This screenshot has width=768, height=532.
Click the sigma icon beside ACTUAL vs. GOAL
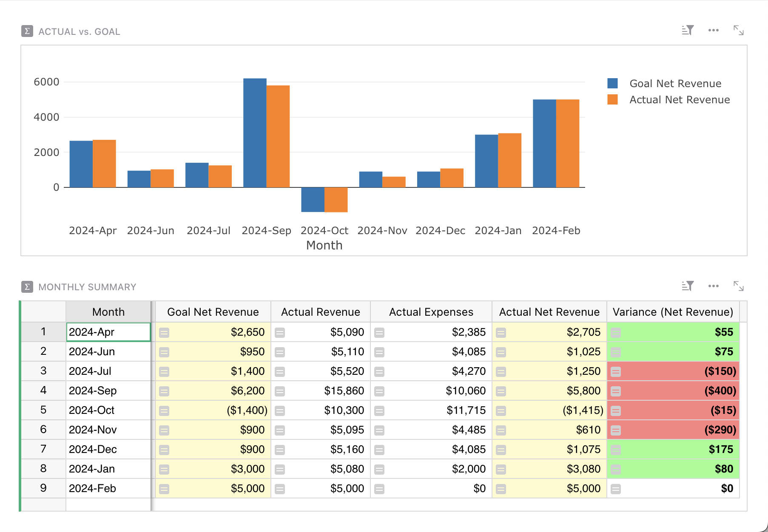point(26,31)
